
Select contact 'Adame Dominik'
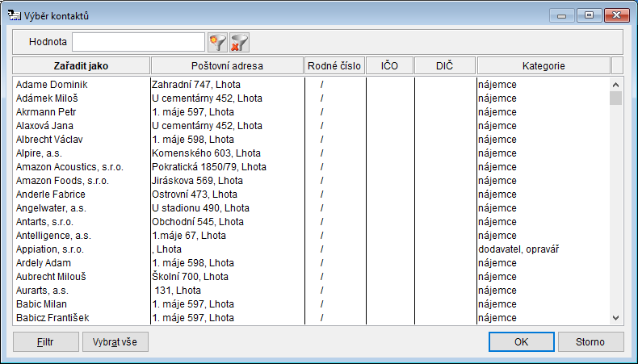pos(51,85)
